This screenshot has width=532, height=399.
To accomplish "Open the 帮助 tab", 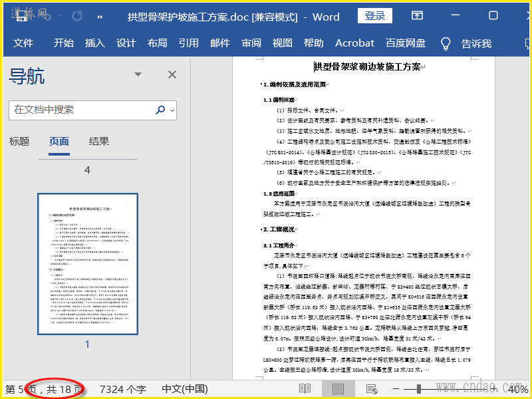I will [x=313, y=43].
